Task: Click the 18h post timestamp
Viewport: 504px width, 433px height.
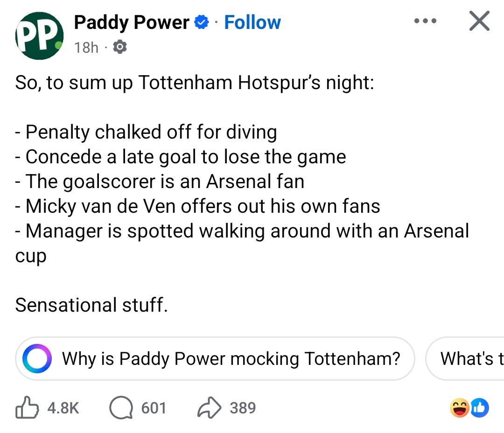Action: 86,47
